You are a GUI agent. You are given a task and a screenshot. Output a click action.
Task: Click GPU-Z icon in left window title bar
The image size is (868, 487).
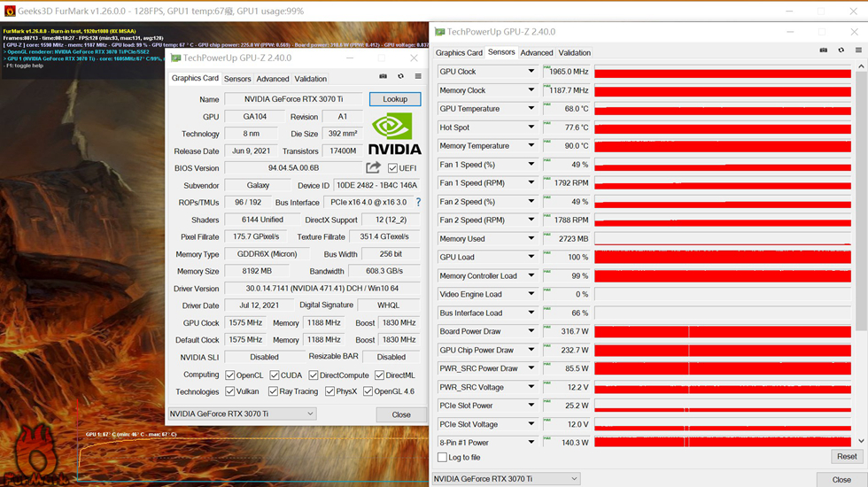175,58
